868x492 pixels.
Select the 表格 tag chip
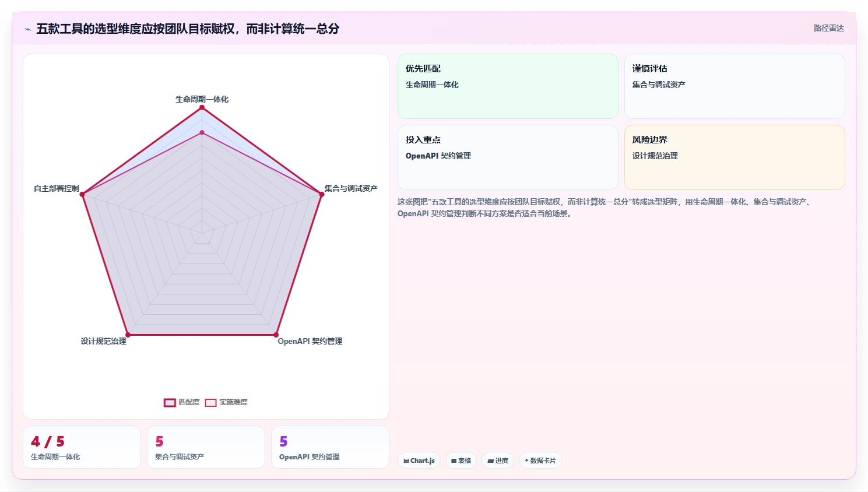(461, 461)
